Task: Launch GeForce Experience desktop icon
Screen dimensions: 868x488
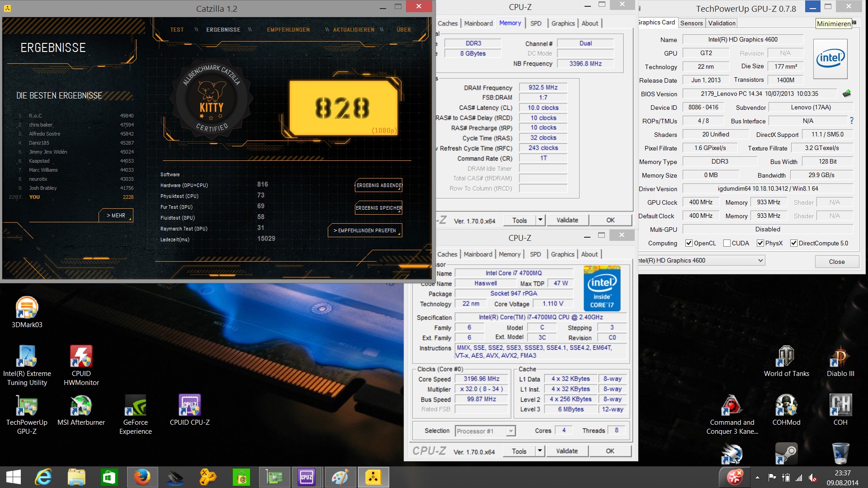Action: [135, 414]
